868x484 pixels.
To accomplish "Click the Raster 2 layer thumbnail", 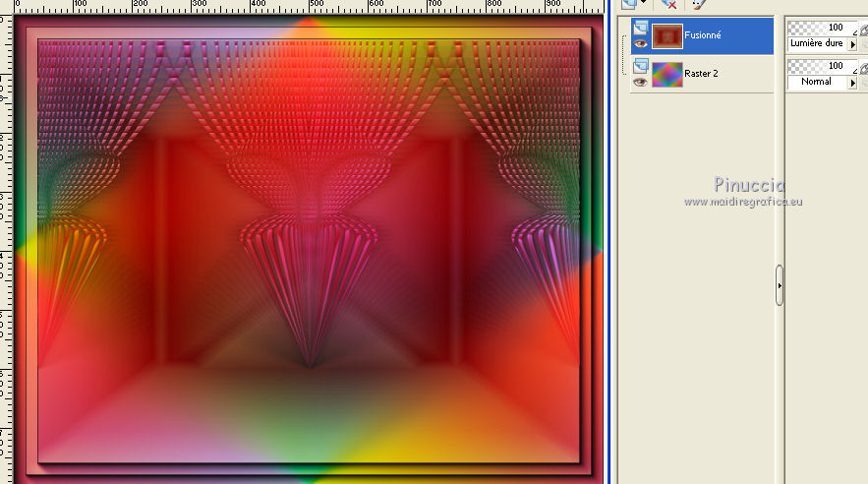I will [667, 74].
